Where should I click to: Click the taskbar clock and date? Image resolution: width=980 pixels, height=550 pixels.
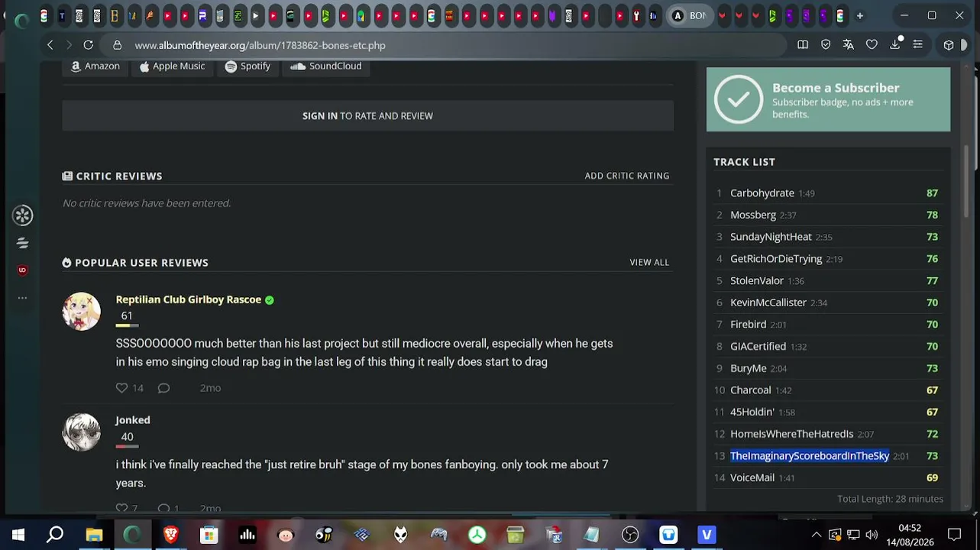coord(910,535)
